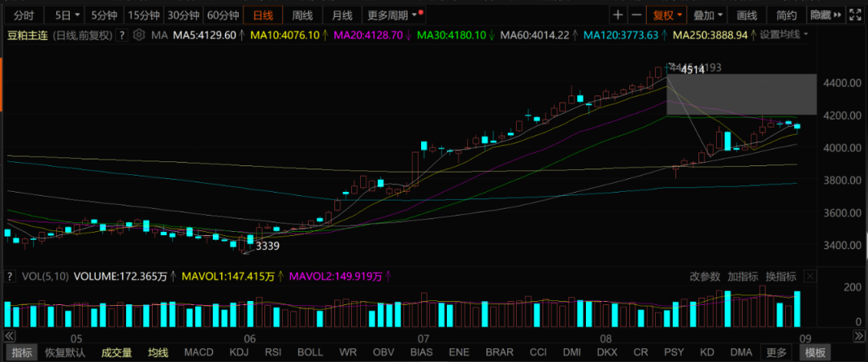
Task: Open MA settings gear icon
Action: coord(139,35)
